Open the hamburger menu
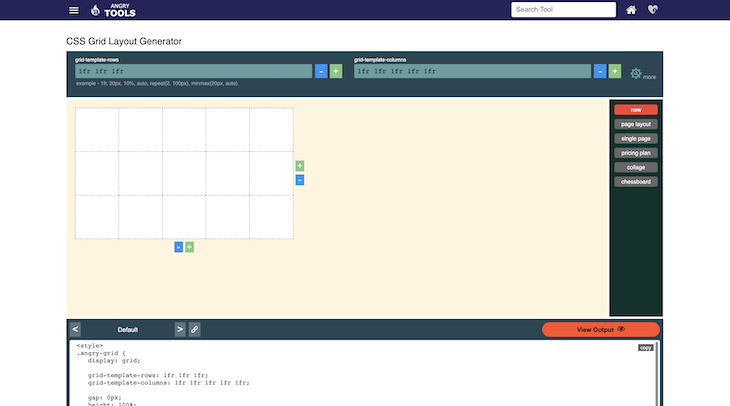 (x=74, y=10)
